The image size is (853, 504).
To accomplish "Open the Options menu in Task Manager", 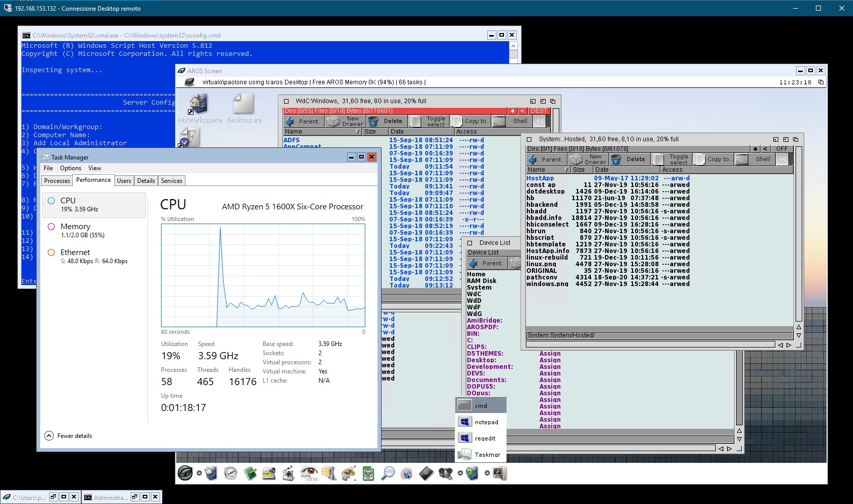I will pyautogui.click(x=71, y=168).
